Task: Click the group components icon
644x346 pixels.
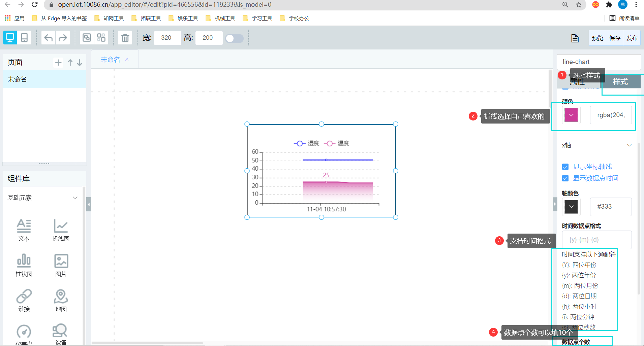Action: [87, 38]
